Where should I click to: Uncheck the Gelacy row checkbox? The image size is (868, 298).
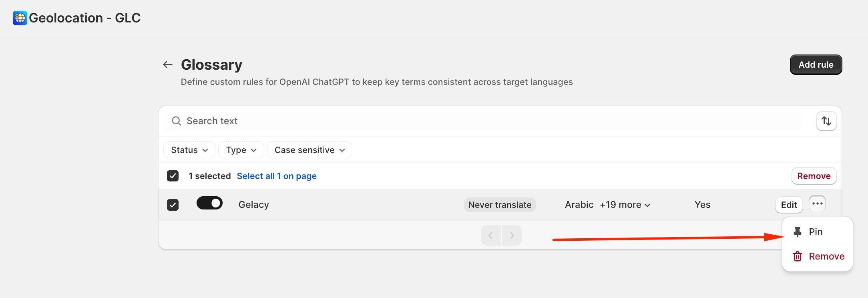pyautogui.click(x=173, y=205)
